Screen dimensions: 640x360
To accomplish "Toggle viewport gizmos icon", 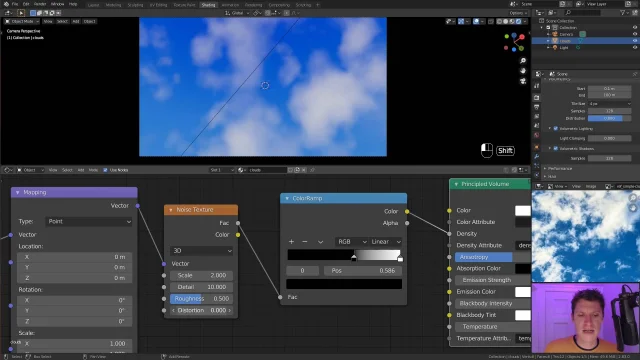I will [461, 21].
